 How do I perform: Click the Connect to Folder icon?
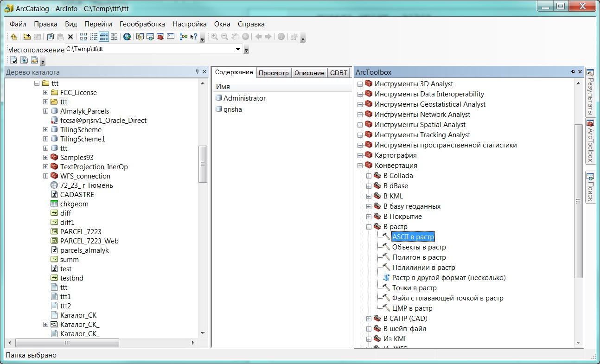pos(27,37)
